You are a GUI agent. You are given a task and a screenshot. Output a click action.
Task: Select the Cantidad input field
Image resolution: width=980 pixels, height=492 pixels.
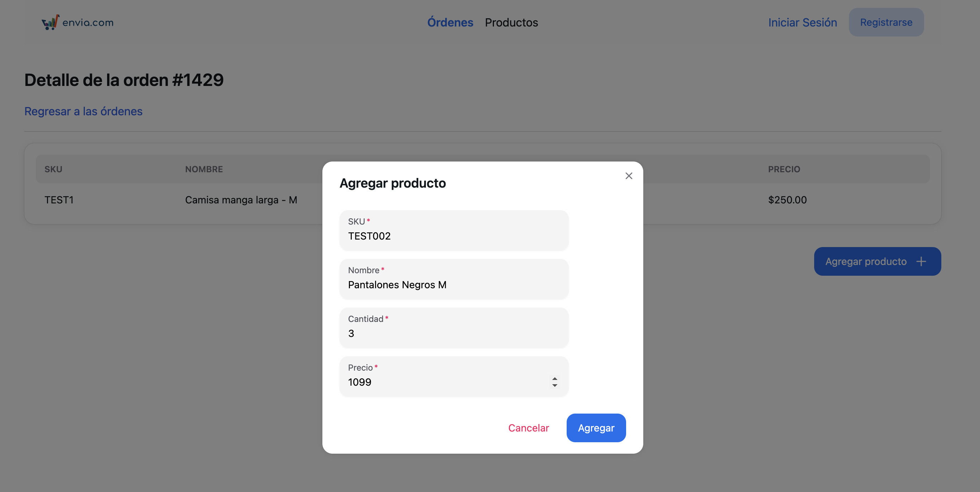(x=453, y=333)
